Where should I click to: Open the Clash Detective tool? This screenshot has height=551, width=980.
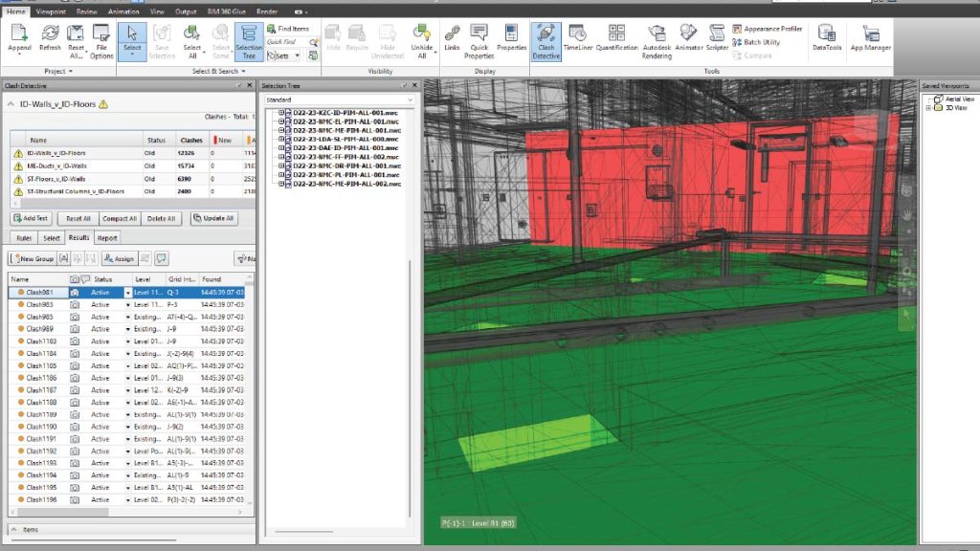(546, 39)
